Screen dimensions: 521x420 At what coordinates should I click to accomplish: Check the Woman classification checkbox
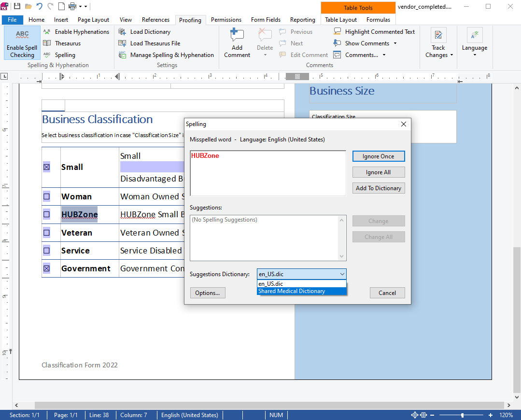pos(47,197)
